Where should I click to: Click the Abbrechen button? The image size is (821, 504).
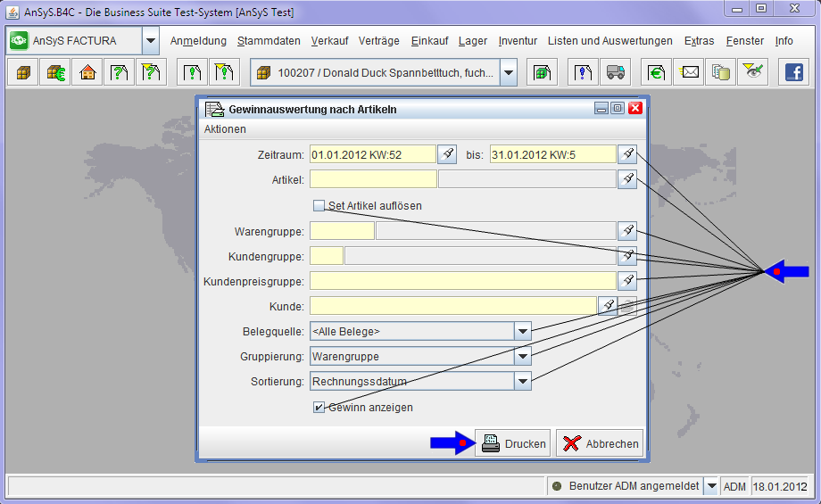tap(600, 443)
